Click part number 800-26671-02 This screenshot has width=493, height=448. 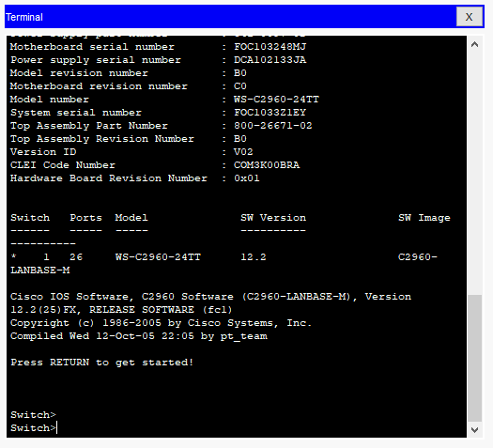(x=273, y=126)
